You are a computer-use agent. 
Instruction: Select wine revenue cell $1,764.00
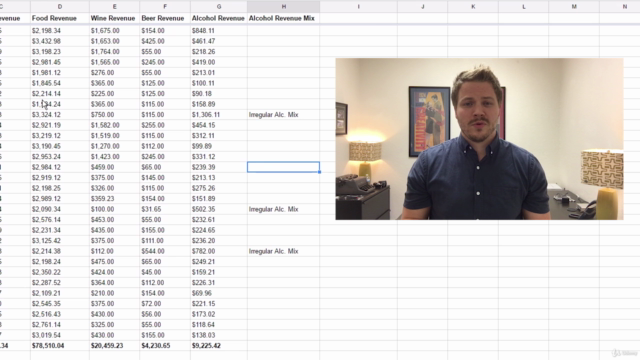(114, 52)
